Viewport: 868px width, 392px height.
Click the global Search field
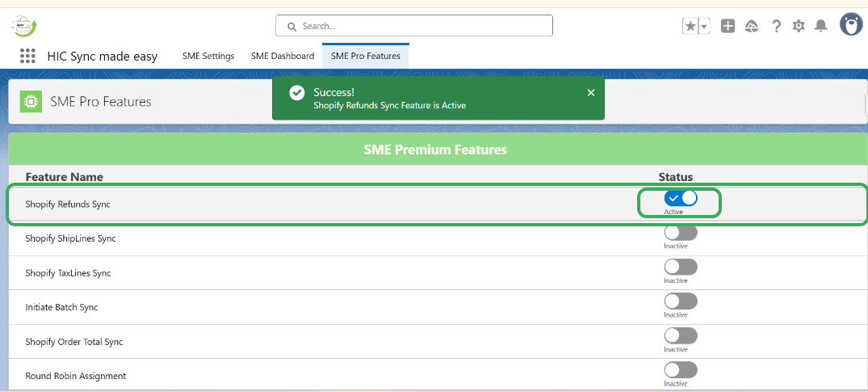pyautogui.click(x=414, y=26)
